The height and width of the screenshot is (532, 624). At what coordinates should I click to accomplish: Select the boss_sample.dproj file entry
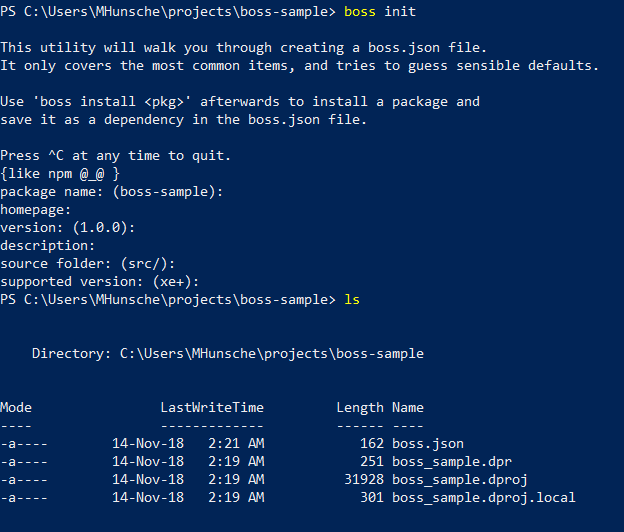click(460, 479)
